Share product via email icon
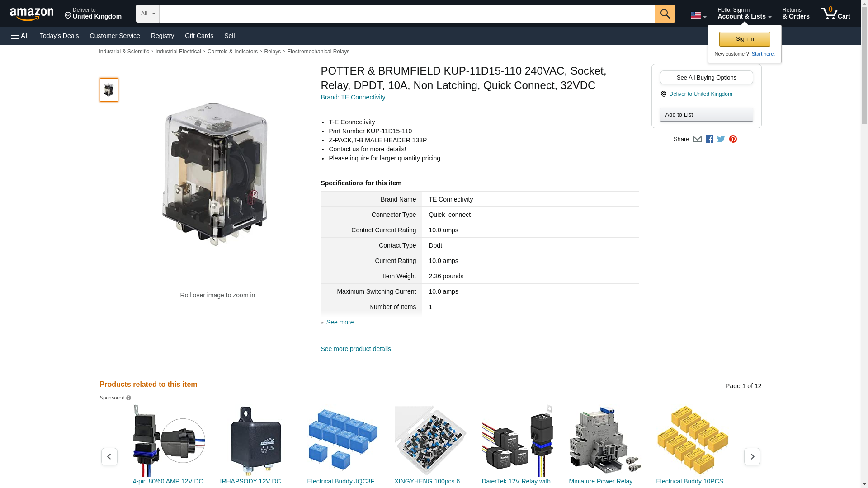 pyautogui.click(x=697, y=139)
